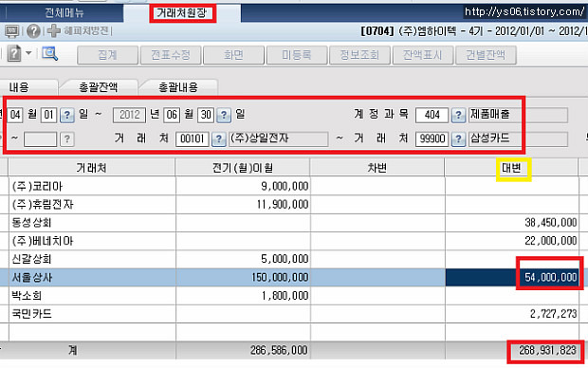Click 거래처 code field showing 99900
Screen dimensions: 588x368
[432, 138]
